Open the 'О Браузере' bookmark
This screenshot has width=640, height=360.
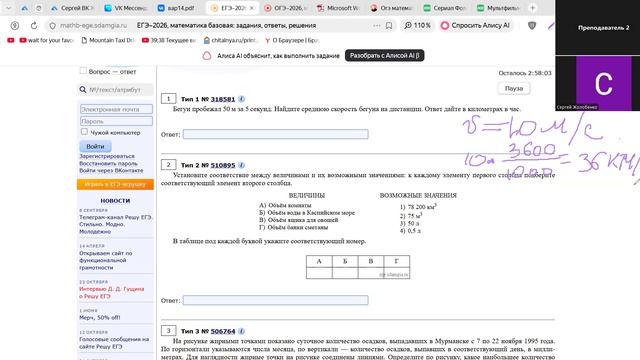pyautogui.click(x=291, y=40)
